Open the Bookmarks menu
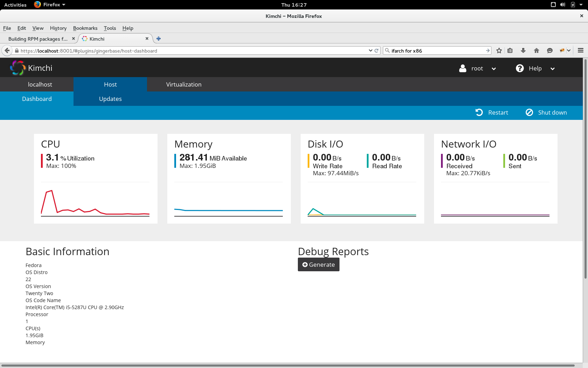Screen dimensions: 588x368 pyautogui.click(x=85, y=28)
